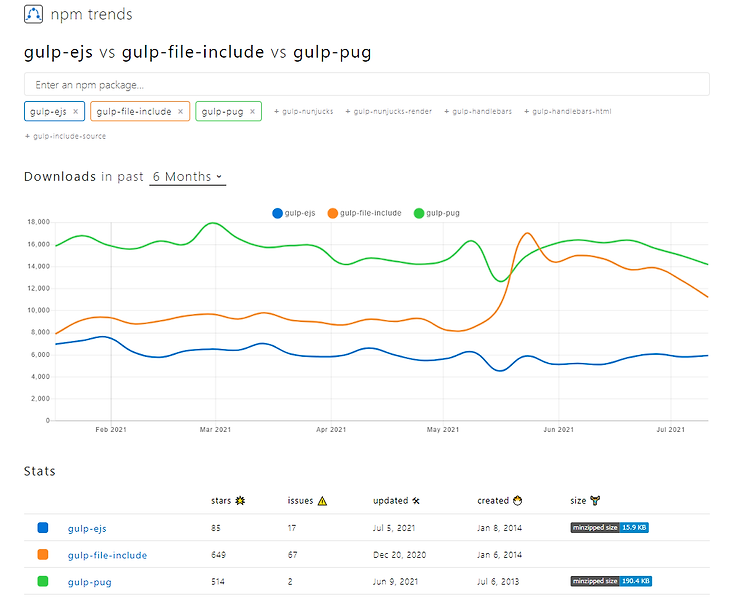
Task: Click the gulp-ejs stars value 85
Action: tap(216, 528)
